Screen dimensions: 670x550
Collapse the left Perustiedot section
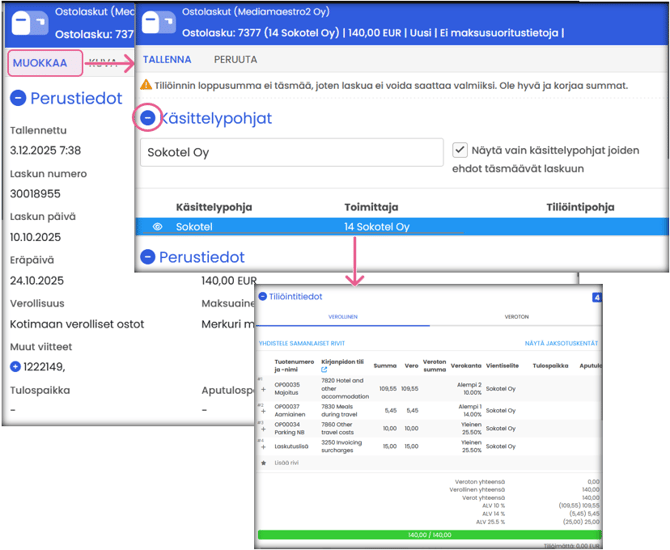tap(17, 99)
